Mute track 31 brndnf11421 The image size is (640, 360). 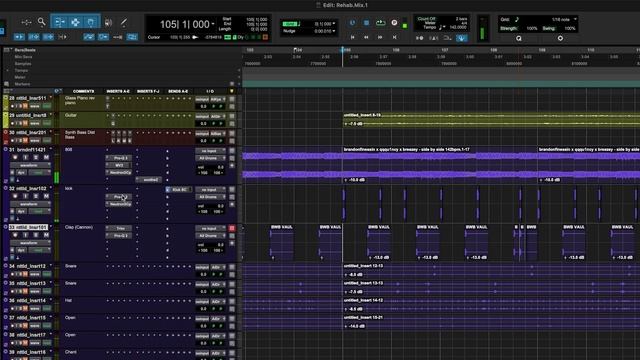(x=46, y=157)
